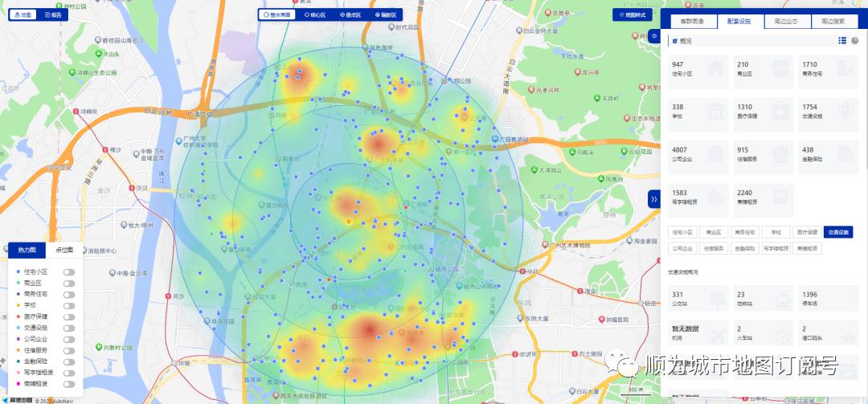Switch to the 配套设施 tab
868x404 pixels.
coord(740,22)
